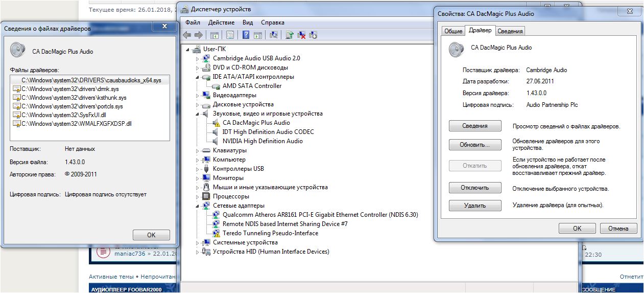The image size is (644, 293).
Task: Click the Help (blue question mark) toolbar icon
Action: pyautogui.click(x=246, y=35)
